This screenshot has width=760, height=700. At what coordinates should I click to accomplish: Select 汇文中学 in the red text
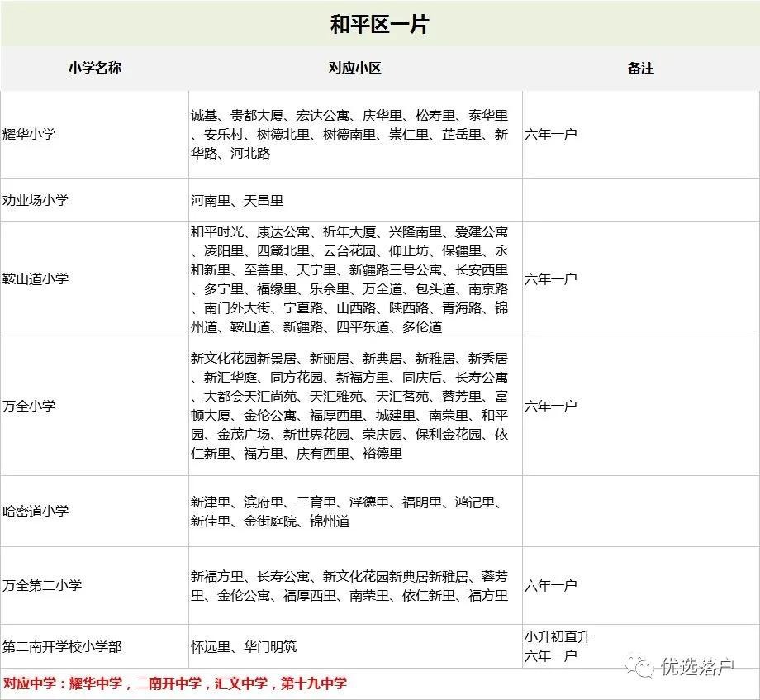242,684
